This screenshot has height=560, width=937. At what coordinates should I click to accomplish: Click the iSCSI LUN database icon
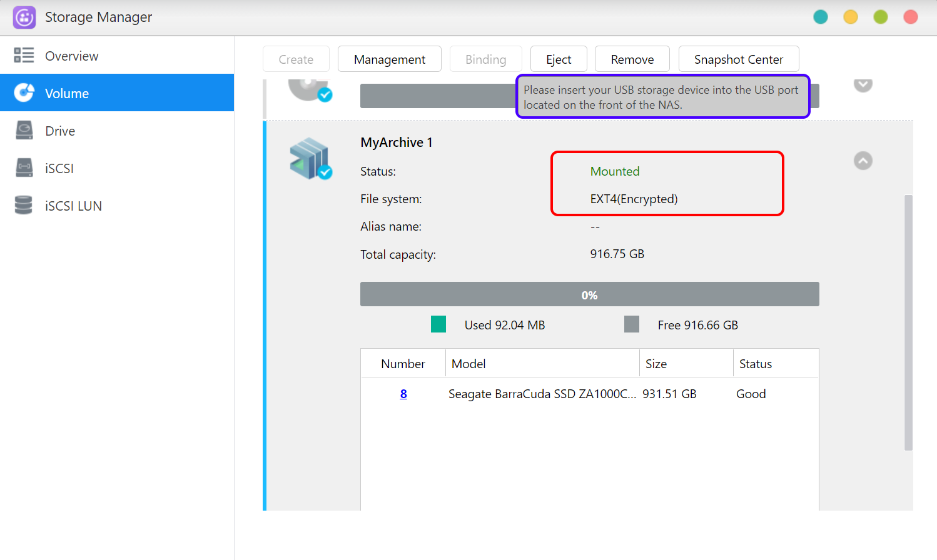pyautogui.click(x=24, y=206)
